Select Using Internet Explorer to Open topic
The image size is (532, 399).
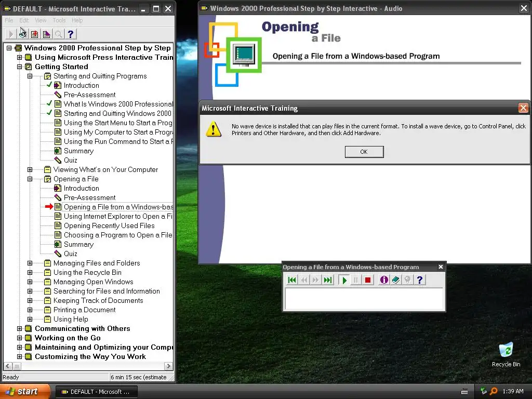point(118,216)
